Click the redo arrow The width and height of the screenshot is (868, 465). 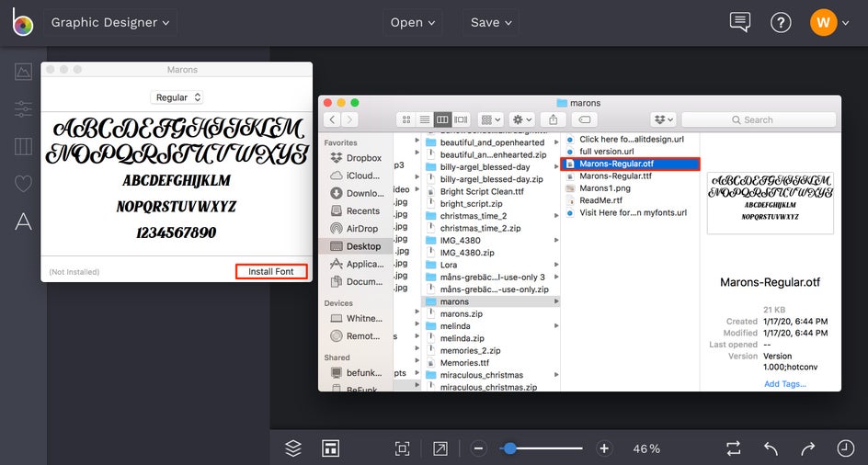pyautogui.click(x=808, y=448)
